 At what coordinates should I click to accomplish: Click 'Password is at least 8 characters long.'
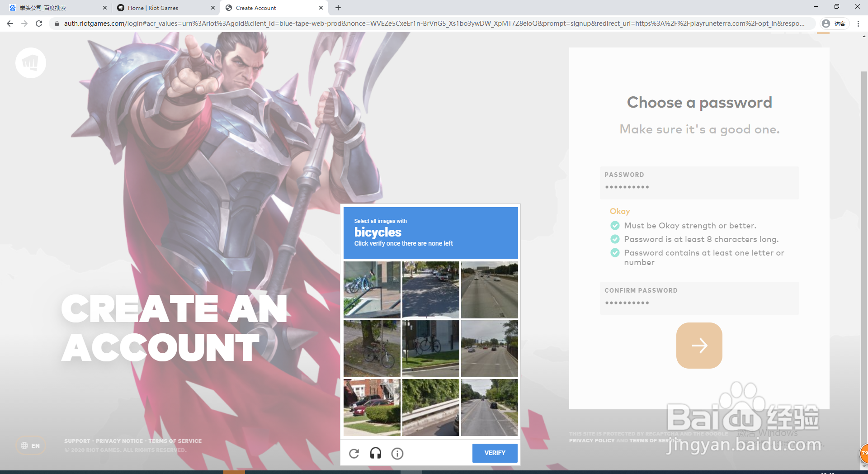701,239
